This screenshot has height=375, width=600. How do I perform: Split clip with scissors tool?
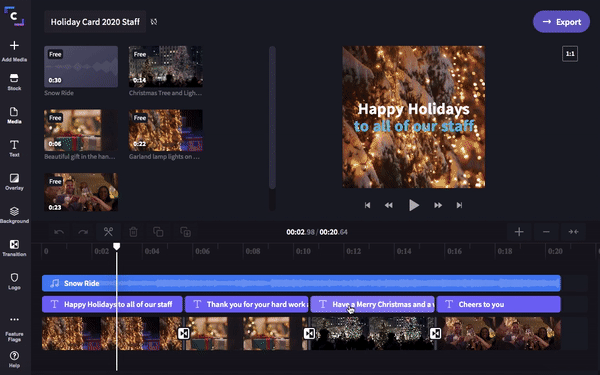(108, 232)
